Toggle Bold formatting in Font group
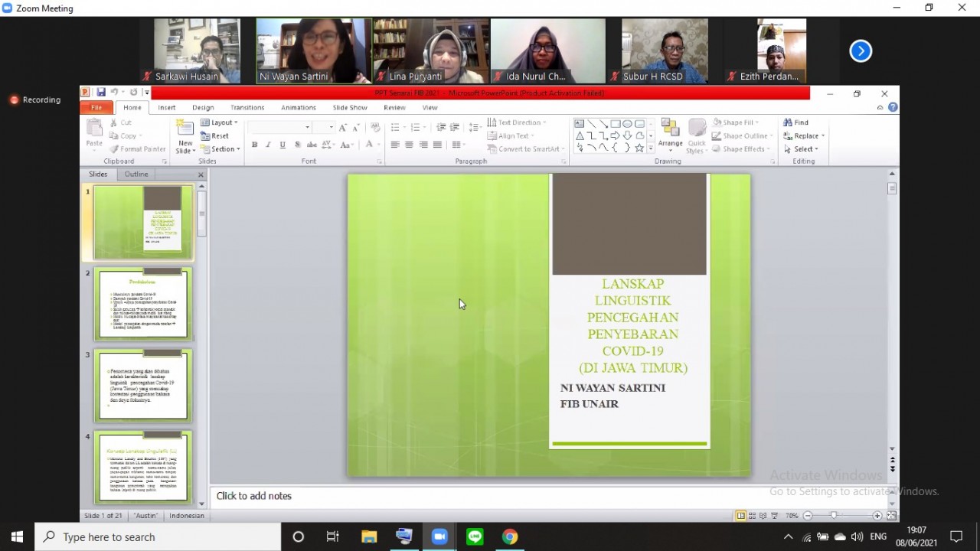This screenshot has height=551, width=980. 254,145
